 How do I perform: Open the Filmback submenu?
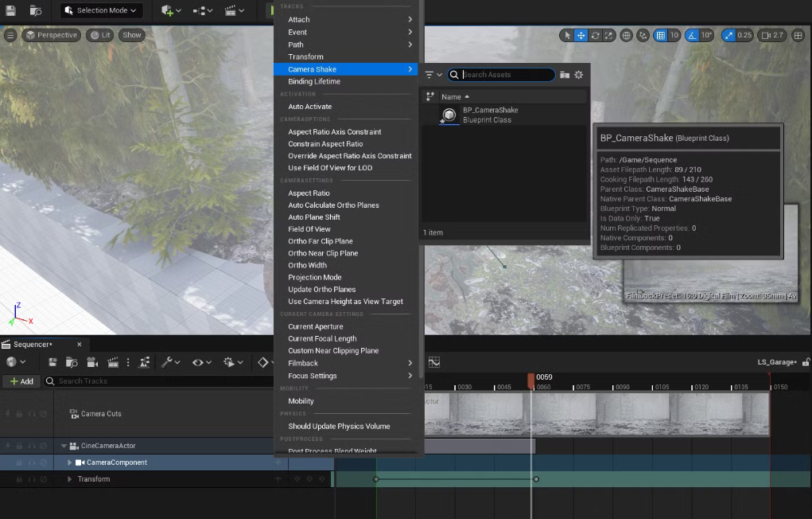pyautogui.click(x=346, y=363)
